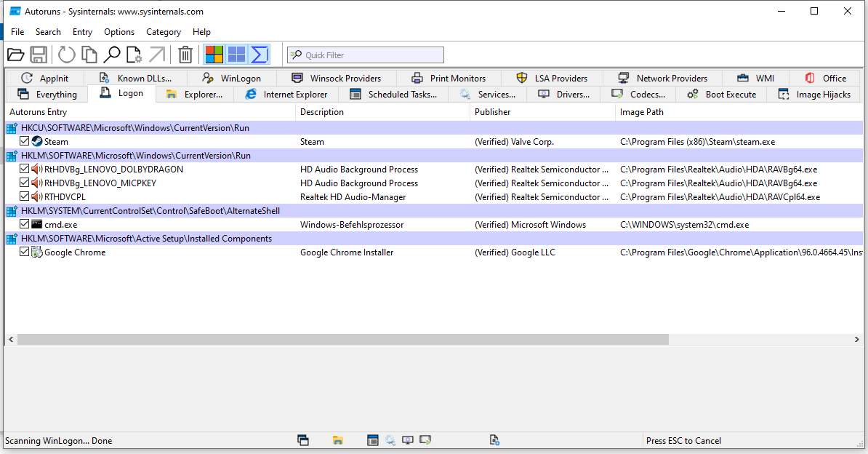Open the File menu
The width and height of the screenshot is (868, 454).
click(17, 31)
